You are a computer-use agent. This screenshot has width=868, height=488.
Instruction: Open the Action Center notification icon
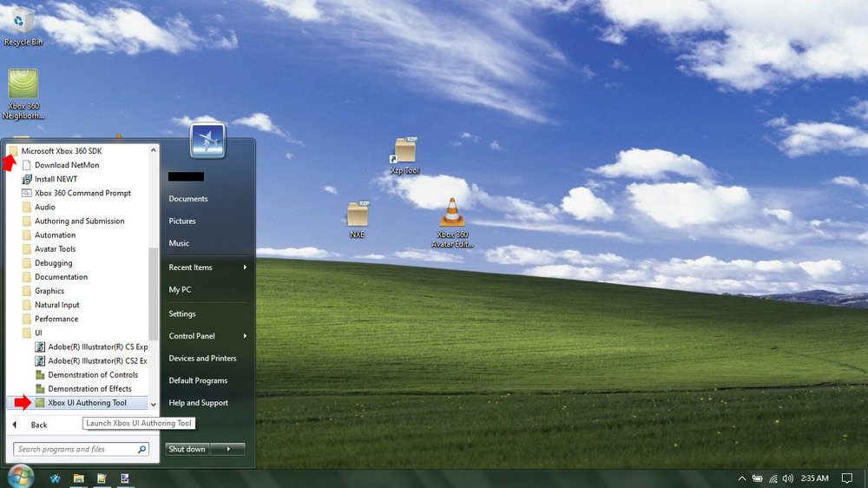click(x=847, y=478)
